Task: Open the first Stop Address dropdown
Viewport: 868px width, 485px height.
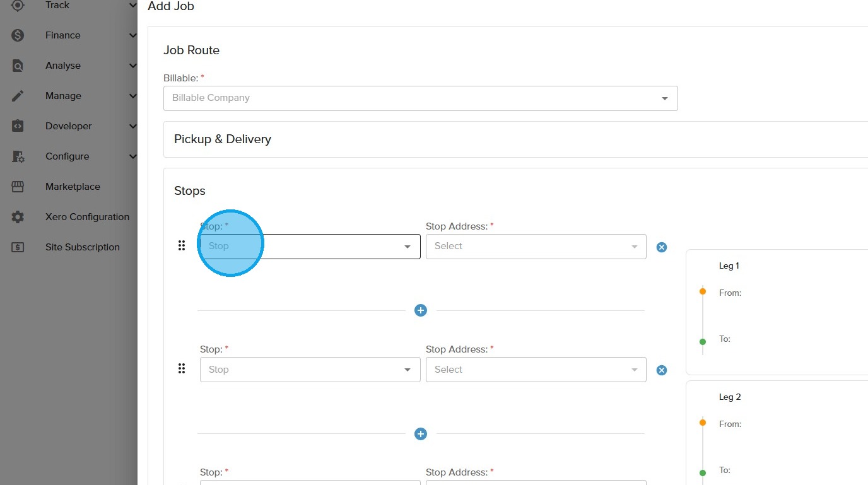Action: (x=536, y=247)
